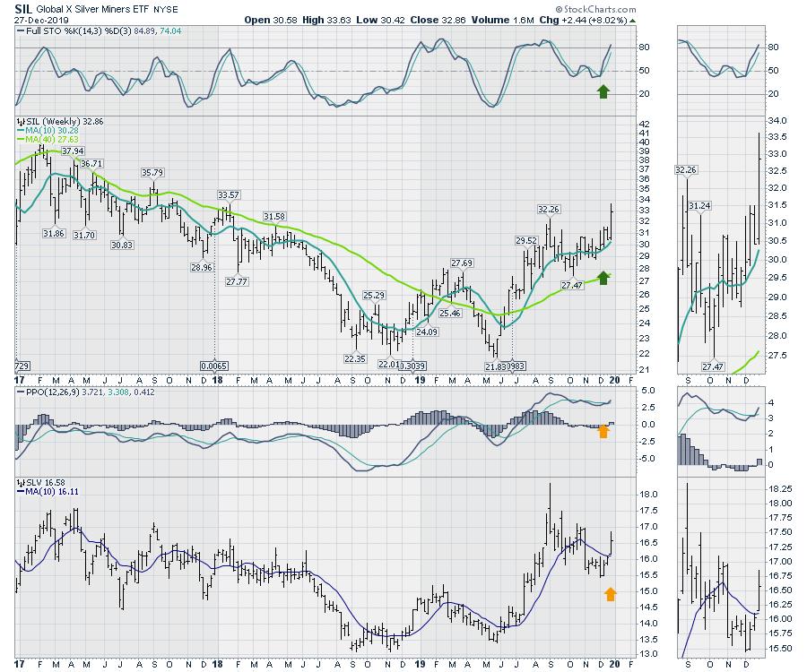Click the MA(10) 30.28 legend label
Viewport: 807px width, 672px height.
51,131
